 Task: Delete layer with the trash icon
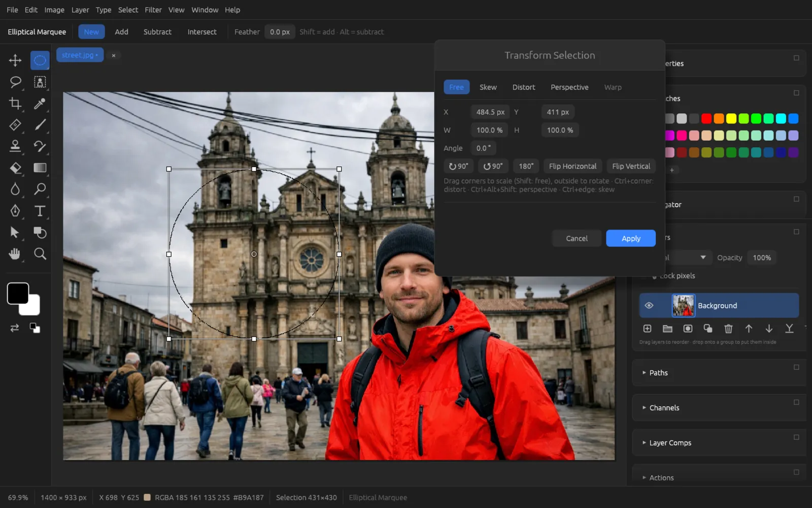728,329
